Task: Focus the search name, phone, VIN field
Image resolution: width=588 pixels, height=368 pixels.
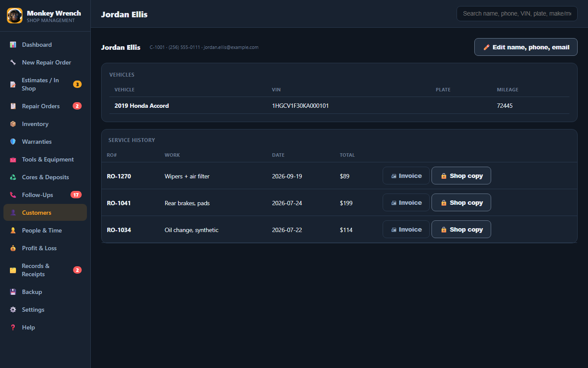Action: 517,13
